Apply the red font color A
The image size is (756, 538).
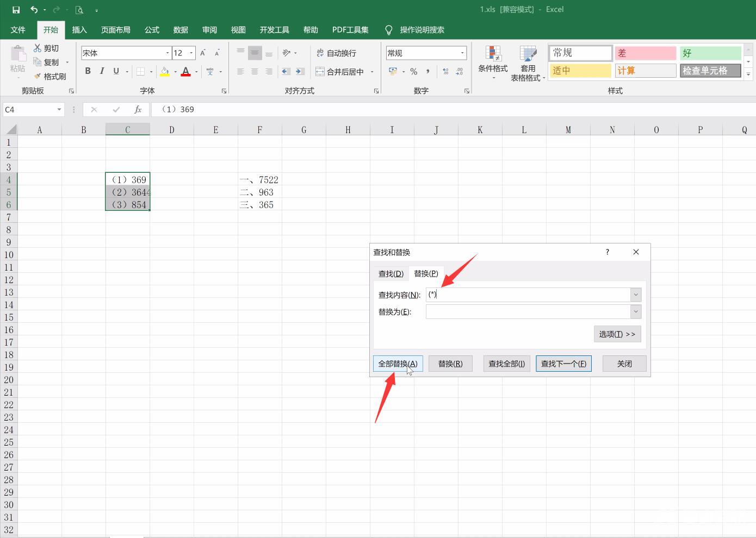pyautogui.click(x=185, y=71)
